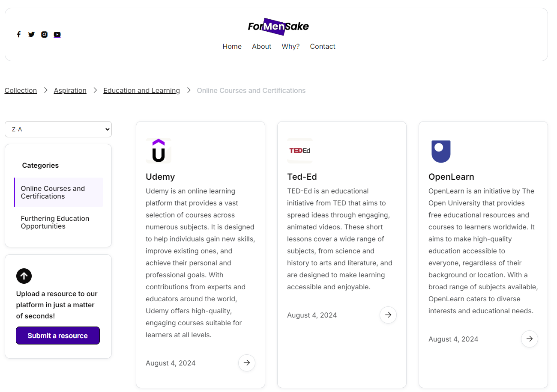The width and height of the screenshot is (557, 392).
Task: Click the TED-Ed logo thumbnail
Action: (300, 151)
